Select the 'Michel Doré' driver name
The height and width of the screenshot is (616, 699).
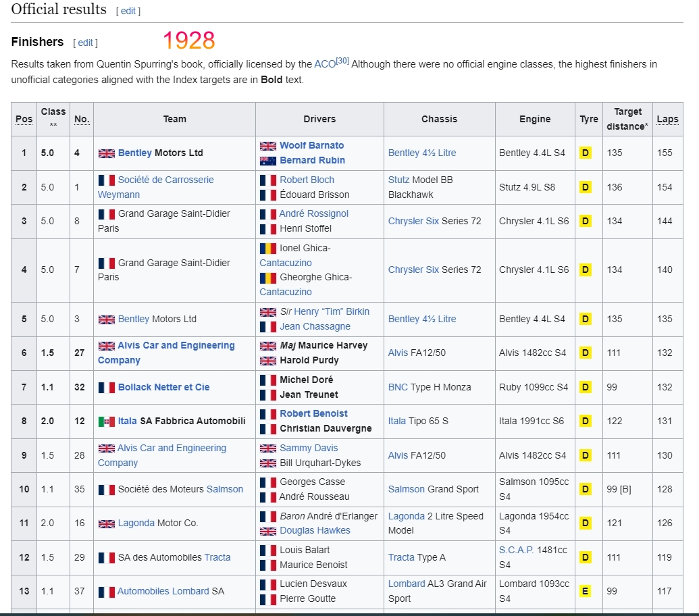point(306,380)
